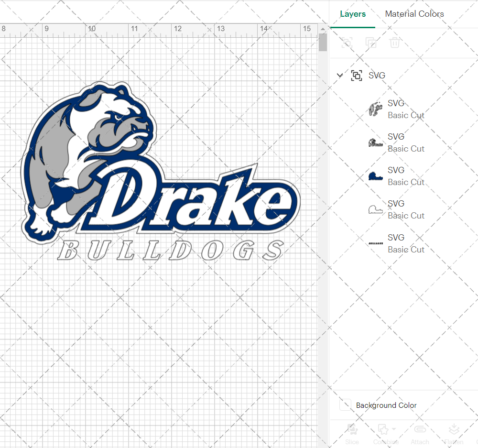Open the Material Colors tab
The height and width of the screenshot is (448, 478).
click(x=414, y=14)
